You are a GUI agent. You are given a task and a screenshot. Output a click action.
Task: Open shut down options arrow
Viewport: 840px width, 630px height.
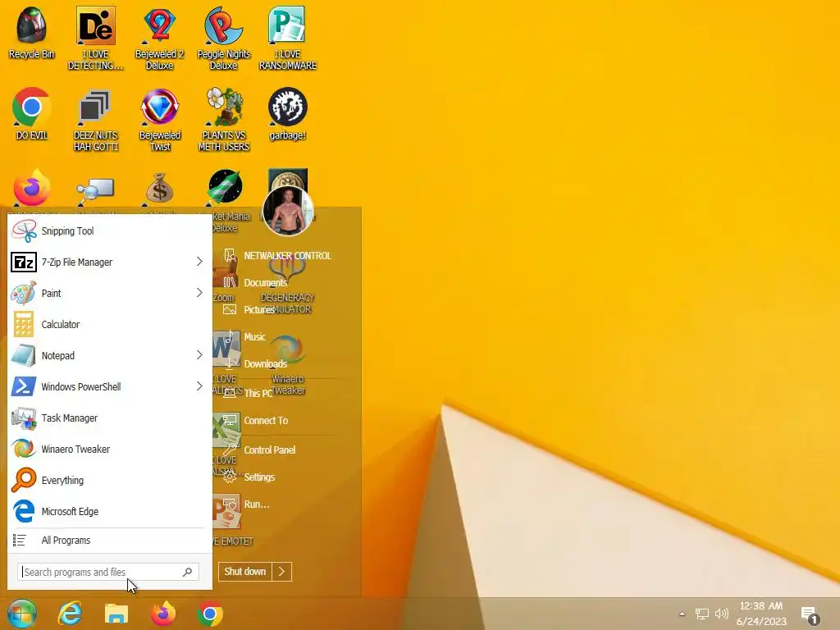[282, 571]
